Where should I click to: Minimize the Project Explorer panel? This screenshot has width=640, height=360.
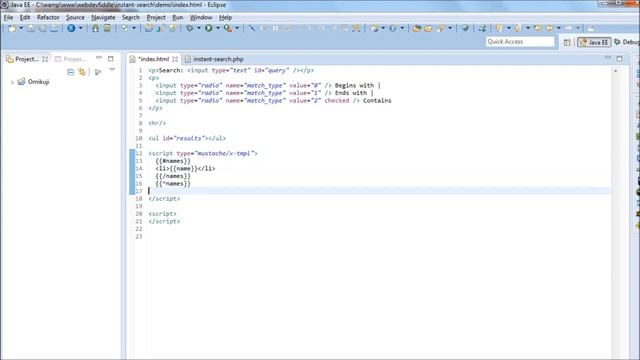[99, 58]
